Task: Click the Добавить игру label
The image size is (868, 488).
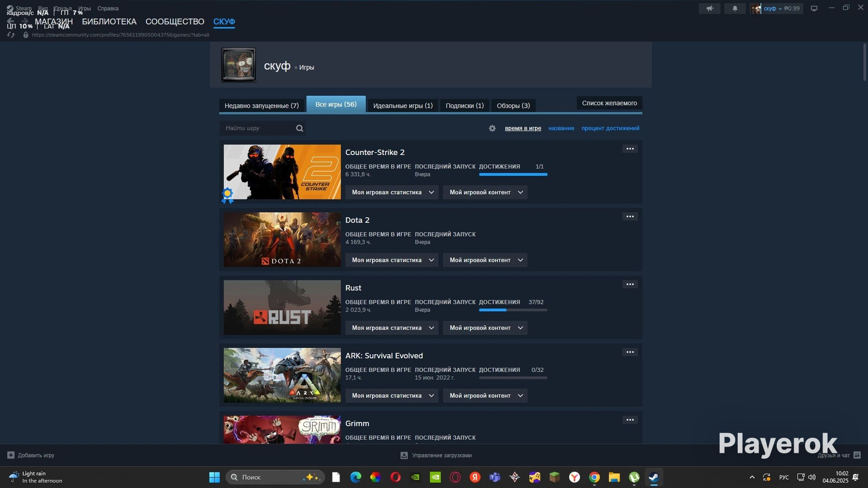Action: [x=36, y=455]
